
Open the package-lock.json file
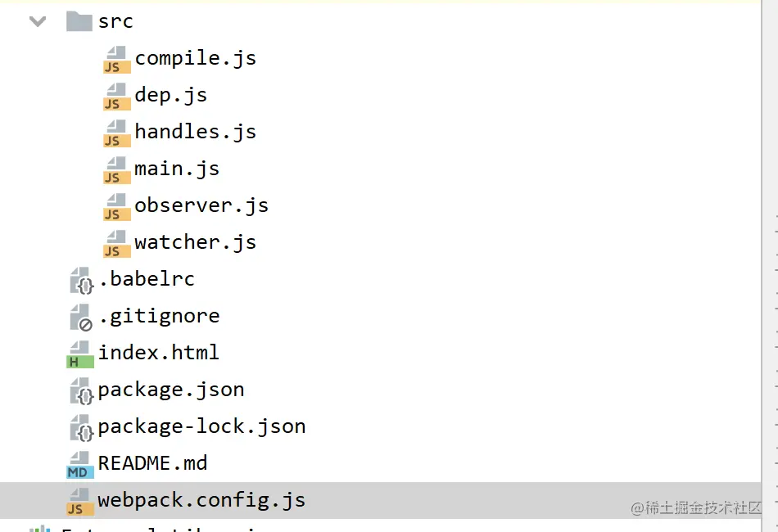click(x=201, y=426)
